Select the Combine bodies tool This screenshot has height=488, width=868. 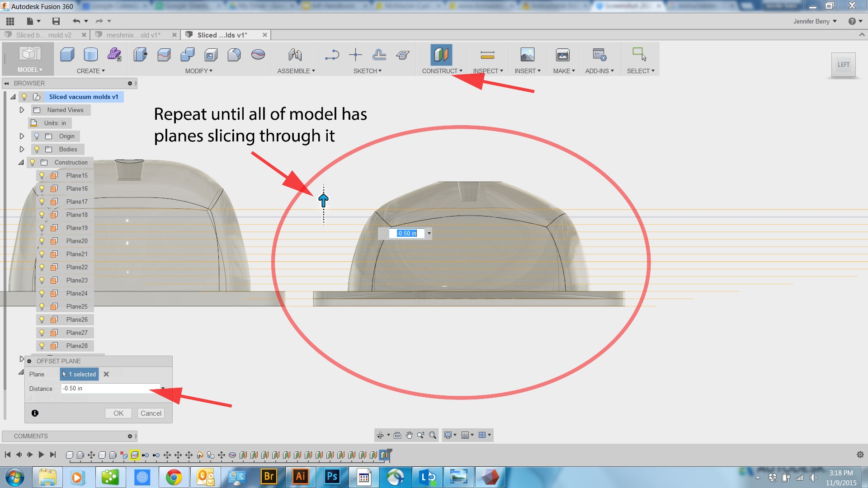[x=187, y=54]
